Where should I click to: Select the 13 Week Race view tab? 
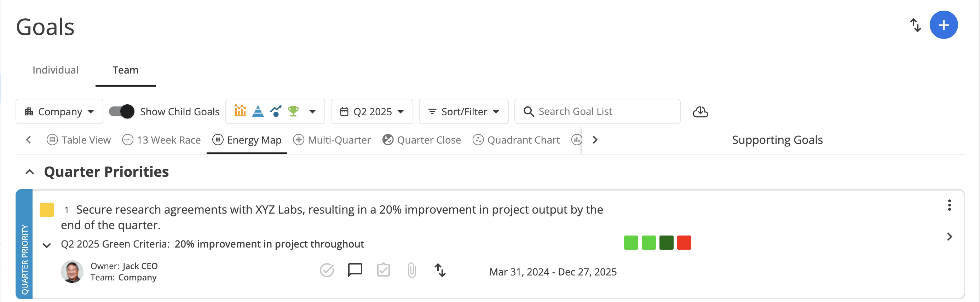(x=161, y=140)
